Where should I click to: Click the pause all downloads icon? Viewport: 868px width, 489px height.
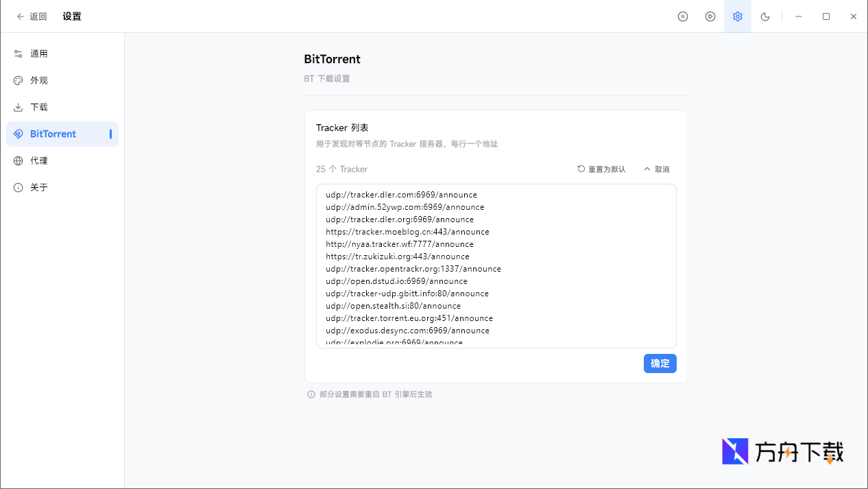point(683,16)
